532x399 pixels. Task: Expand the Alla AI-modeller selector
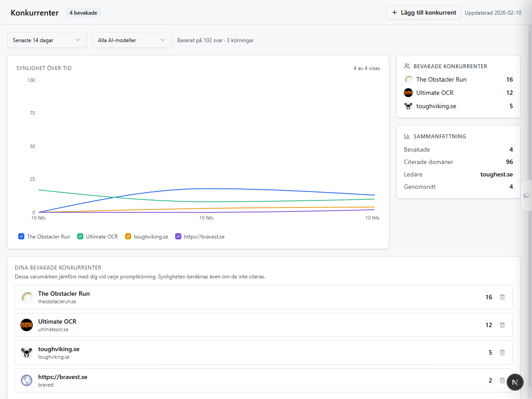[132, 40]
